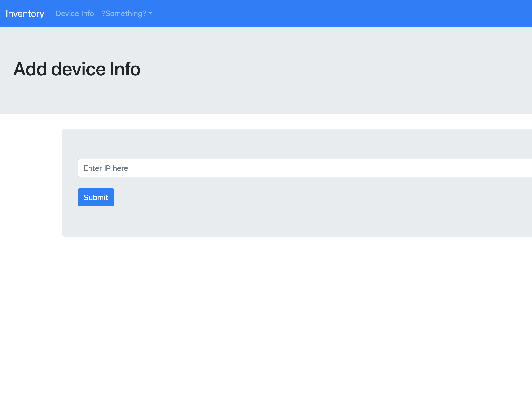The image size is (532, 407).
Task: Submit the device IP form
Action: click(96, 197)
